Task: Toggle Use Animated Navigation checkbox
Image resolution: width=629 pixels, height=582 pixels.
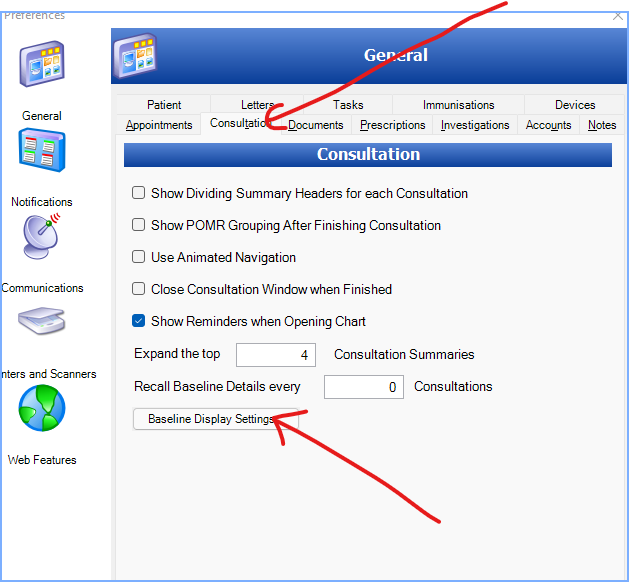Action: click(x=139, y=257)
